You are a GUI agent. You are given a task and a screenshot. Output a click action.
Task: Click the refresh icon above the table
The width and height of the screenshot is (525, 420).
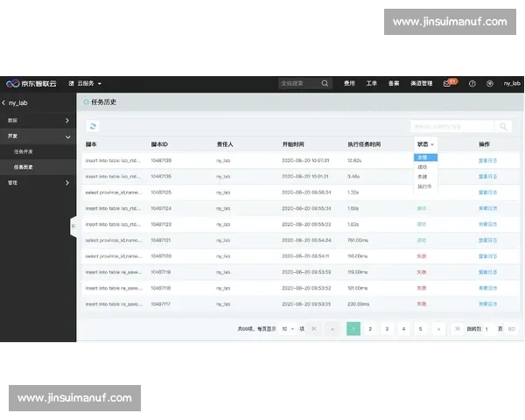point(94,127)
